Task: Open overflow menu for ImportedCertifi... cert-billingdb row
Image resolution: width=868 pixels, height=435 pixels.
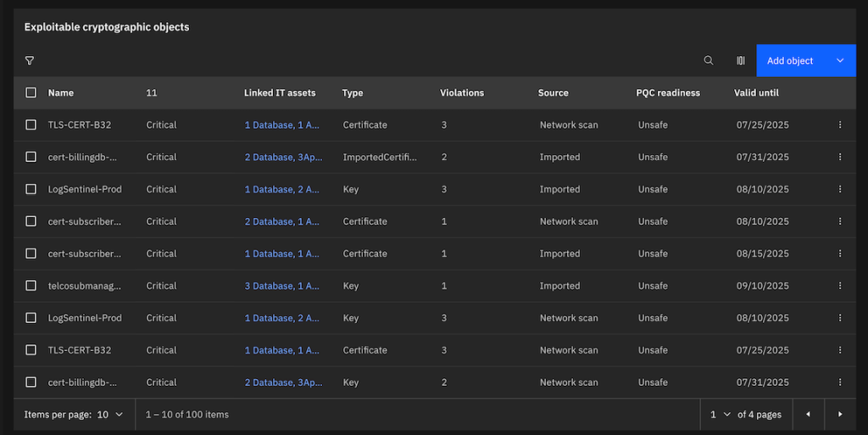Action: click(840, 157)
